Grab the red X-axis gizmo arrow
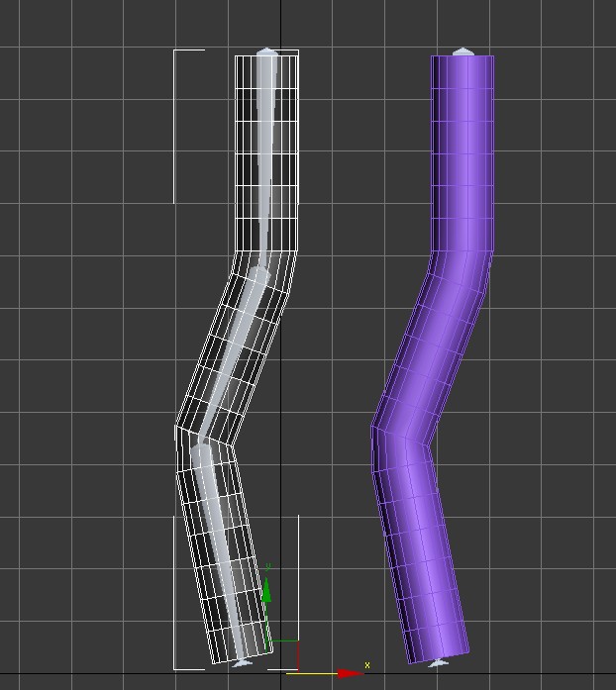The width and height of the screenshot is (616, 690). click(351, 673)
